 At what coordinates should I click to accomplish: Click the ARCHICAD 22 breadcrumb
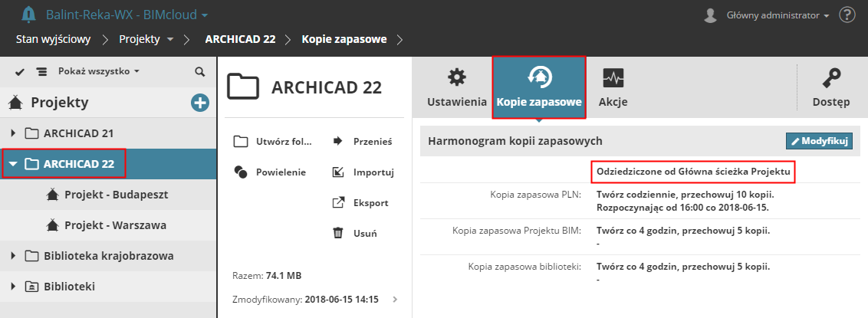tap(240, 40)
